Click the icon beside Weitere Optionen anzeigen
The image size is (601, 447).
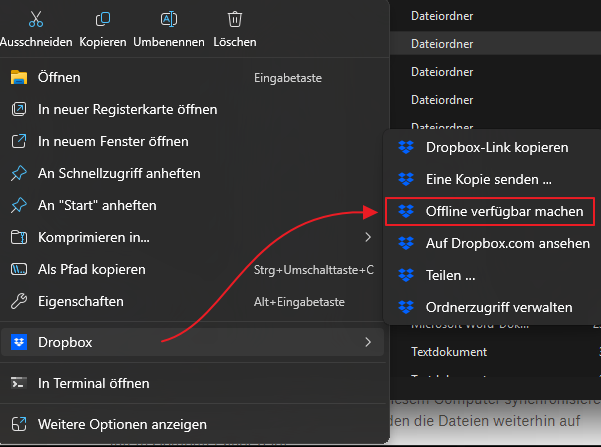[18, 423]
